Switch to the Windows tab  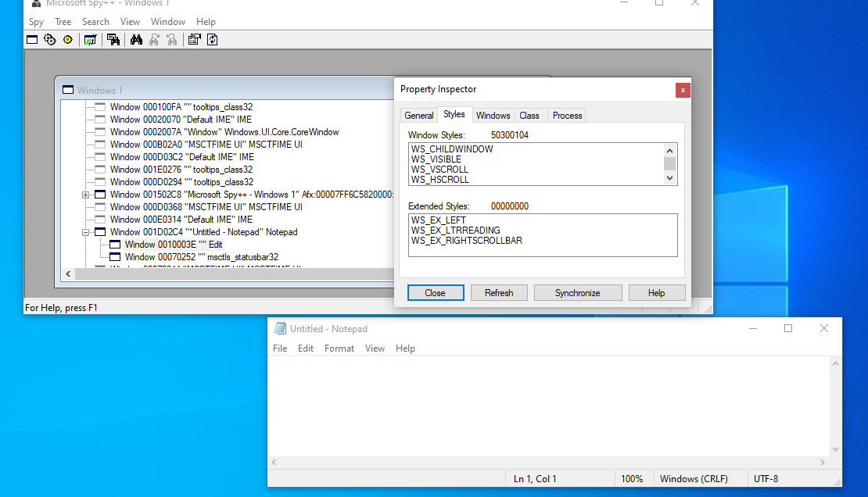point(493,115)
